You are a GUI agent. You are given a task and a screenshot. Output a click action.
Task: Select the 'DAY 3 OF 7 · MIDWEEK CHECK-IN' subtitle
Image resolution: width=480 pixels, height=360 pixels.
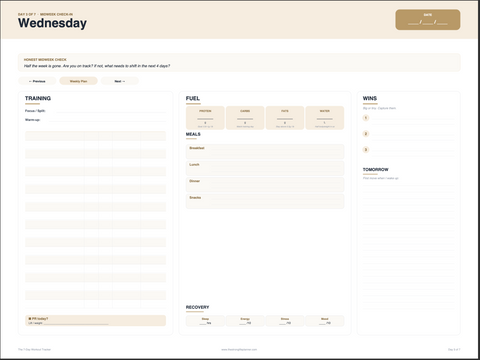point(45,14)
